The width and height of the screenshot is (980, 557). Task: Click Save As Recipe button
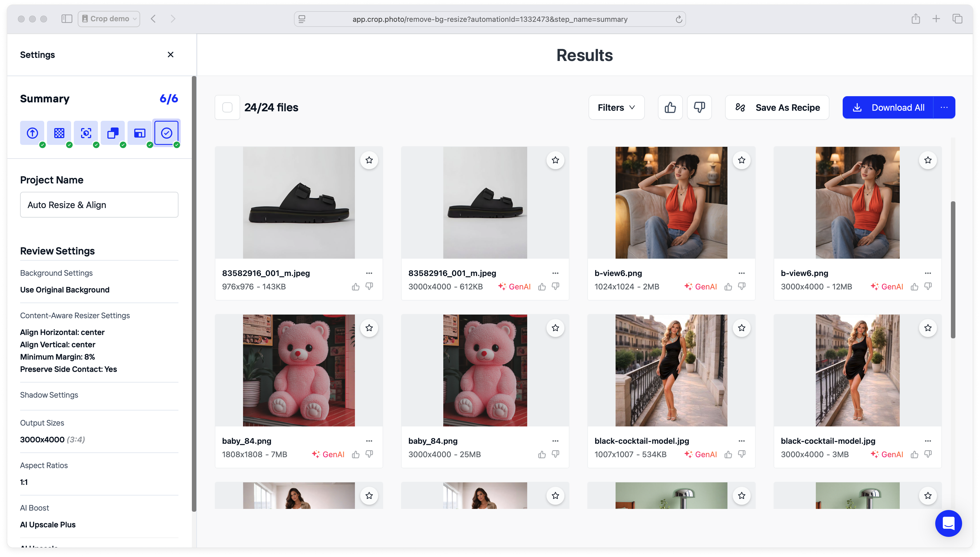[777, 107]
